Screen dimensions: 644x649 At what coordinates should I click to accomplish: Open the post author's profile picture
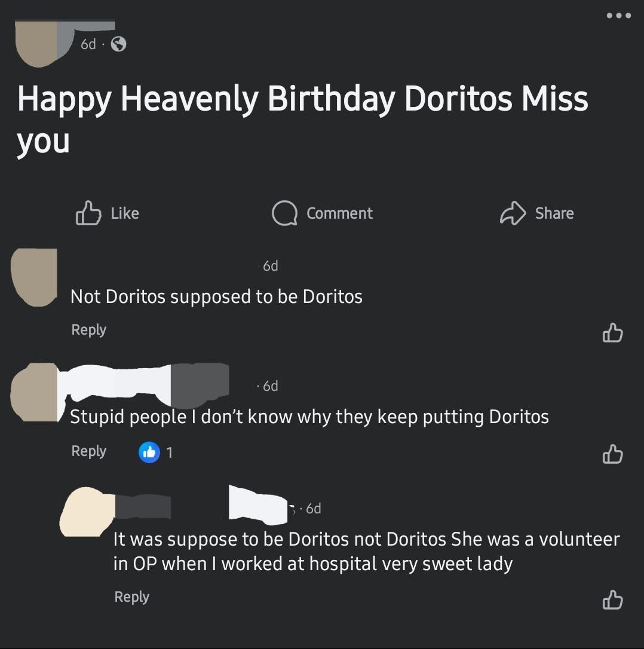[36, 44]
